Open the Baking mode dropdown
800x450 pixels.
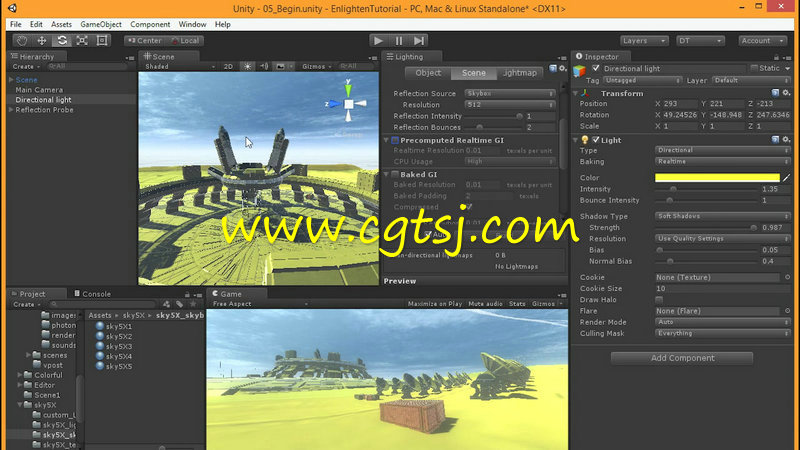click(722, 162)
